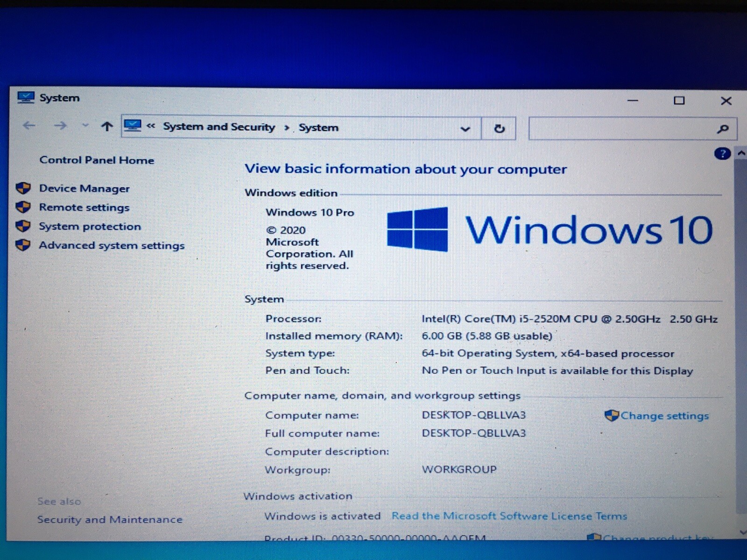Click the shield icon beside Device Manager
Screen dimensions: 747x560
tap(23, 188)
